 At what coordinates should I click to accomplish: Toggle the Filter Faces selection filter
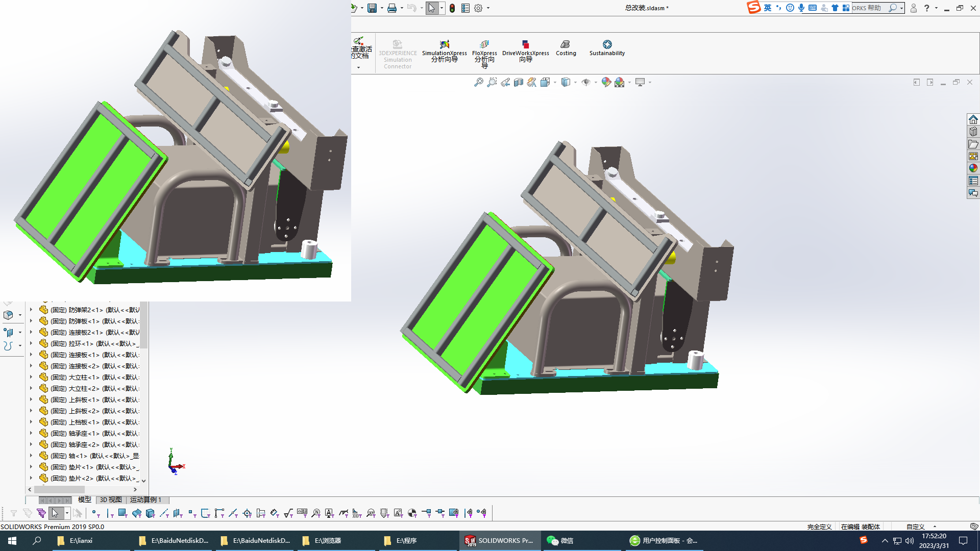coord(122,513)
